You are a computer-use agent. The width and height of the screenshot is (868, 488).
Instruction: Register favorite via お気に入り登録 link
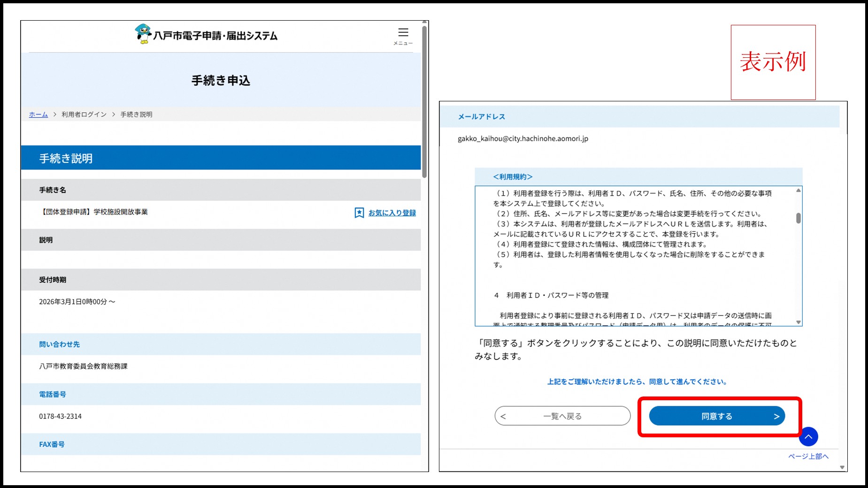click(x=392, y=213)
